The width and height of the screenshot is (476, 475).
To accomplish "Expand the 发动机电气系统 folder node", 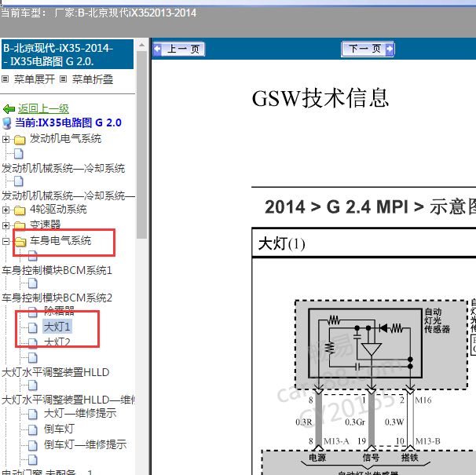I will (5, 139).
